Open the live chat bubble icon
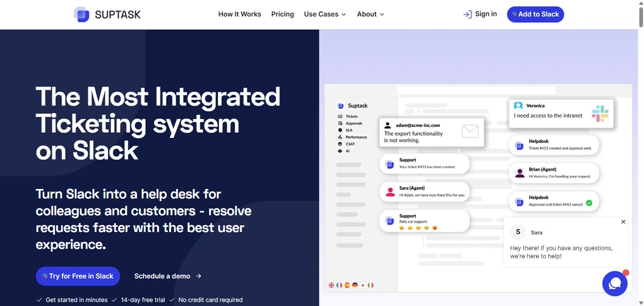 pos(614,283)
